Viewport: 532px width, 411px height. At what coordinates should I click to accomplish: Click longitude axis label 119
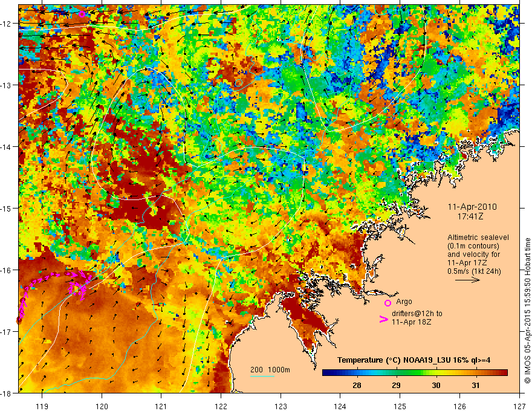click(x=42, y=406)
